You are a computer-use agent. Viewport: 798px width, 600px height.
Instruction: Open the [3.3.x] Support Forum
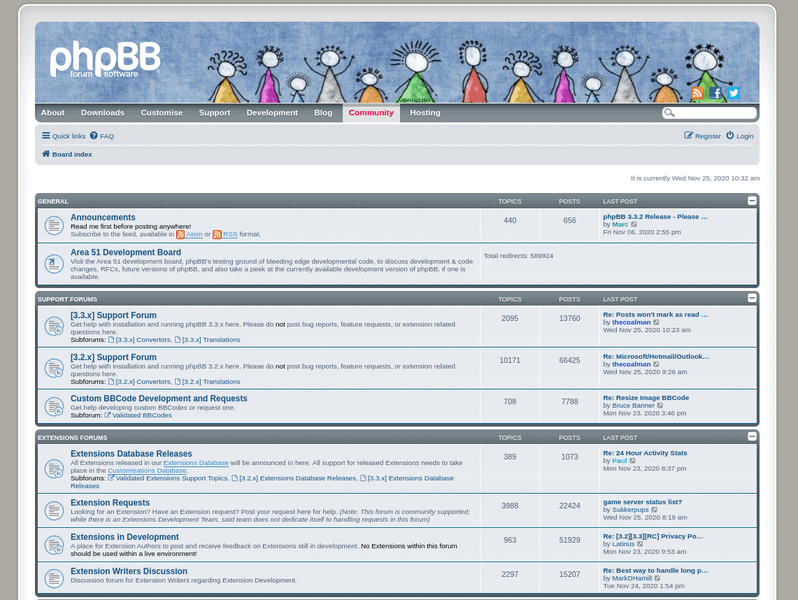pos(113,315)
